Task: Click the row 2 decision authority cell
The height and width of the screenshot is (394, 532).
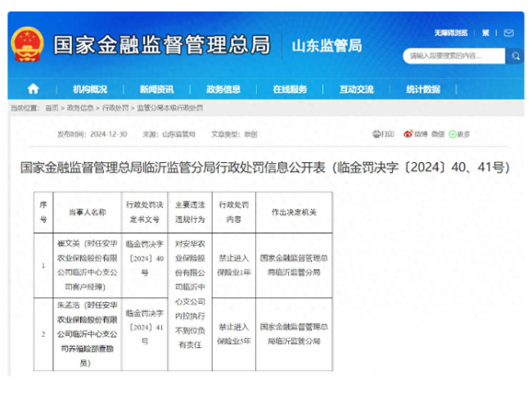Action: 294,334
